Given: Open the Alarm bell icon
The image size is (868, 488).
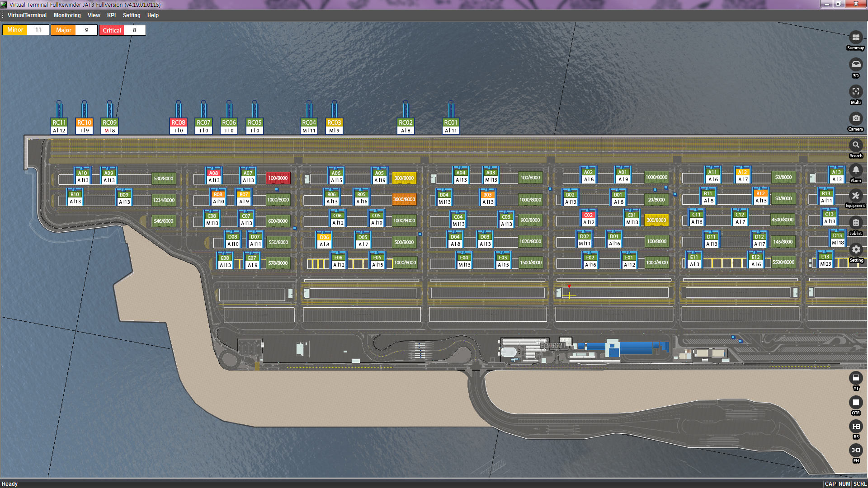Looking at the screenshot, I should pyautogui.click(x=855, y=170).
